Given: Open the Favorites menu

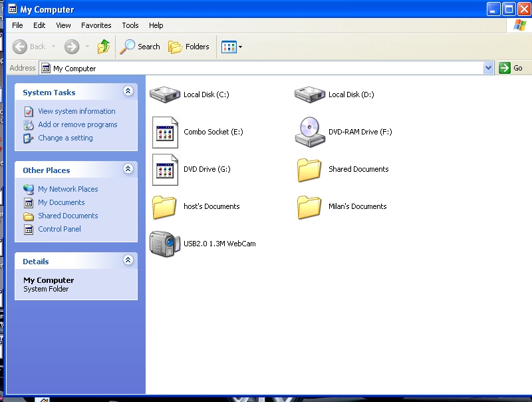Looking at the screenshot, I should (x=96, y=25).
